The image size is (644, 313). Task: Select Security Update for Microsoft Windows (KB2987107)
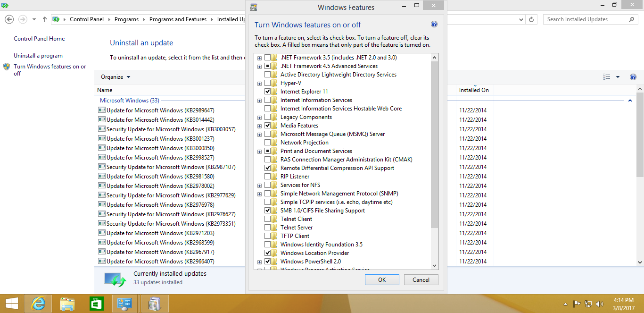tap(171, 167)
